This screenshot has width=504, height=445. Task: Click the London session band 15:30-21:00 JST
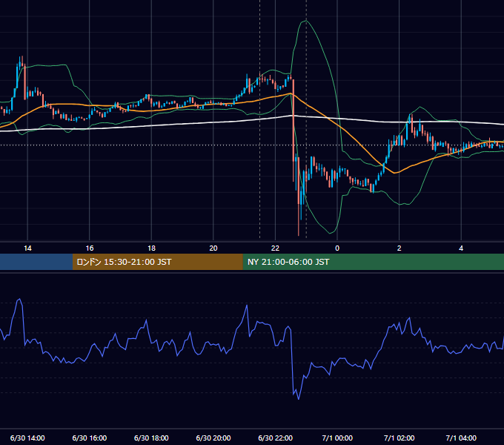157,262
